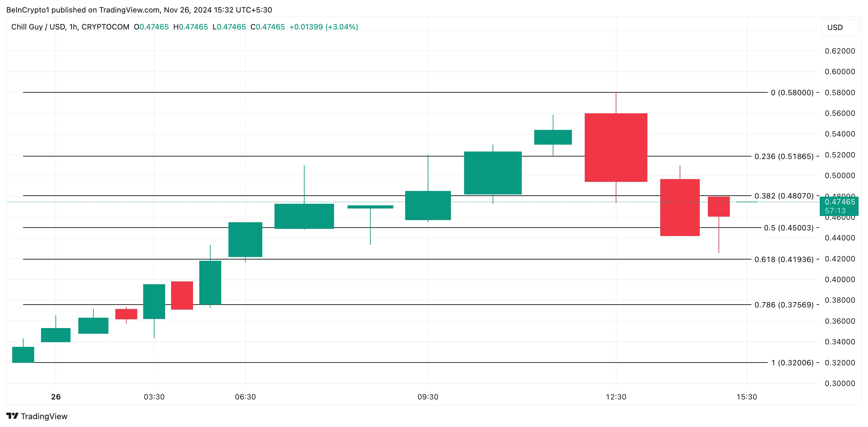Click the 1 (0.32006) Fibonacci level label

coord(792,363)
